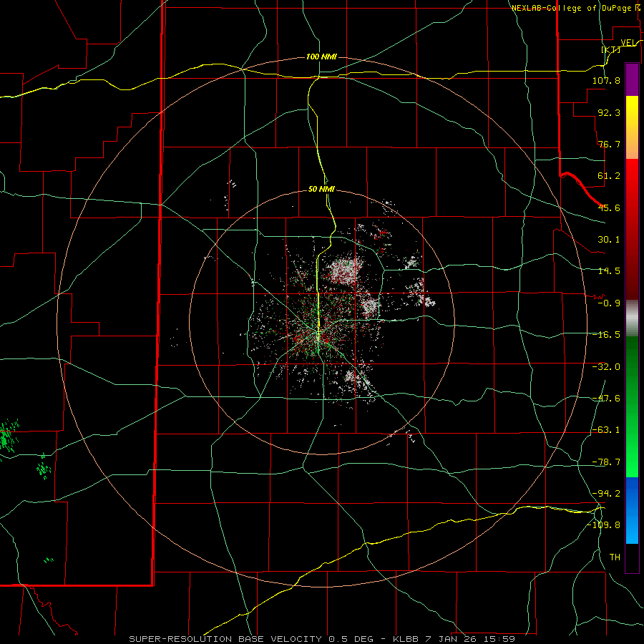Click the 45.6 velocity scale value

click(x=609, y=208)
